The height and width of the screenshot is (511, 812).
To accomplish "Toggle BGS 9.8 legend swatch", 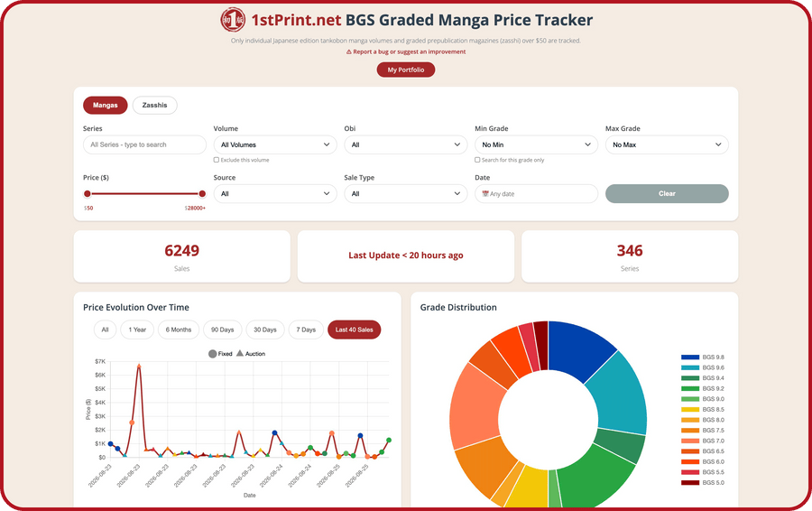I will 690,358.
